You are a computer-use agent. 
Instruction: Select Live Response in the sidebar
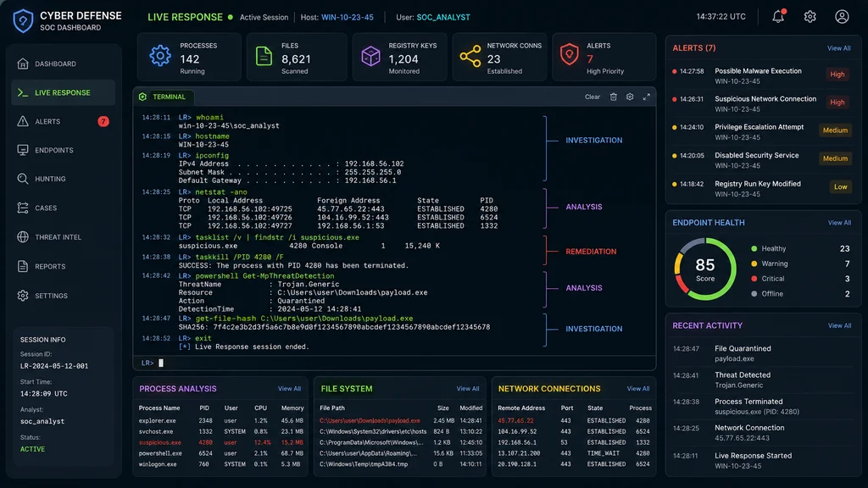(x=63, y=92)
